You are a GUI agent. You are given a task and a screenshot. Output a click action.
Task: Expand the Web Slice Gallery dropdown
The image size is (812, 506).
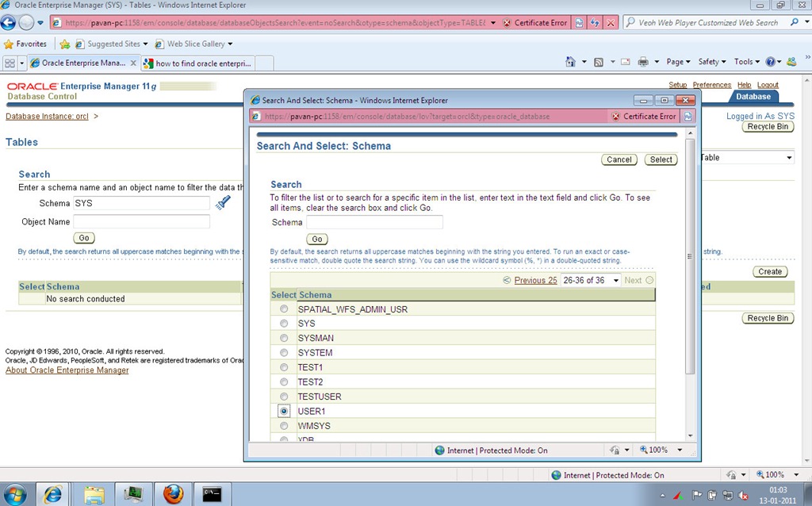point(230,44)
